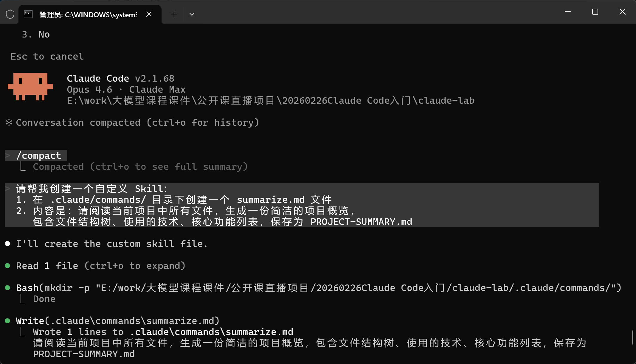Click the prompt line ending in 保存为 PROJECT-SUMMARY.md
This screenshot has height=364, width=636.
pos(223,222)
